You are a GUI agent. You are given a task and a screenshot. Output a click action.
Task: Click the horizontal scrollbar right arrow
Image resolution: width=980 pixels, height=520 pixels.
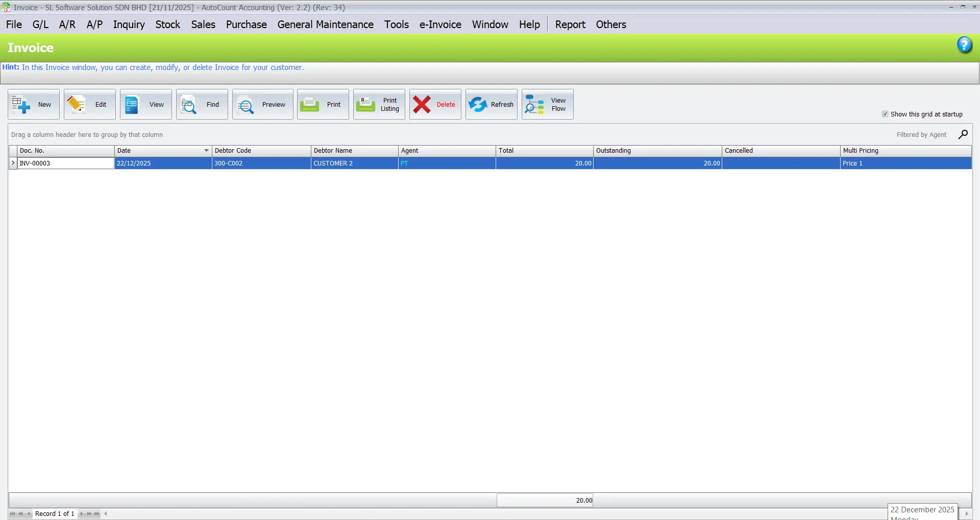click(x=968, y=514)
